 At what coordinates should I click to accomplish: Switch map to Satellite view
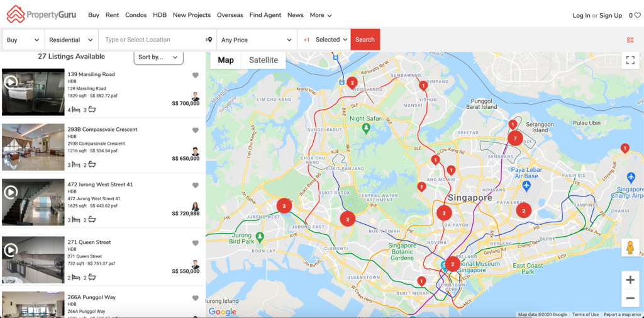[x=264, y=60]
